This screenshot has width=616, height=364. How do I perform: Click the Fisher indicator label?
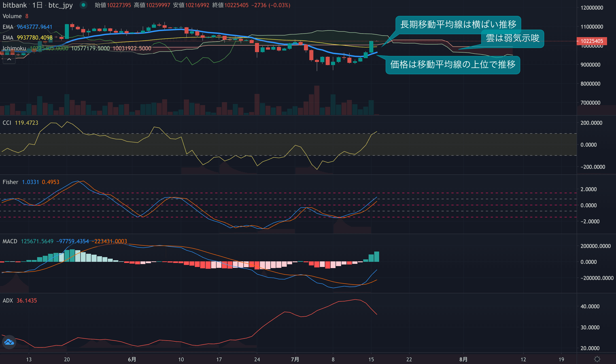point(10,182)
